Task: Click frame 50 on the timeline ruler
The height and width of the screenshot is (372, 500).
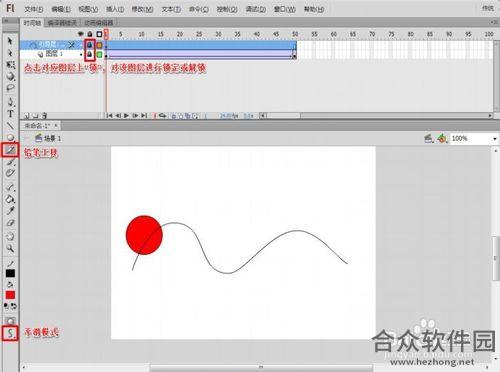Action: 295,34
